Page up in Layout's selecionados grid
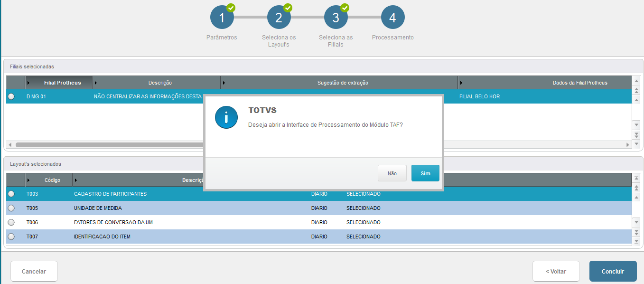 [636, 188]
